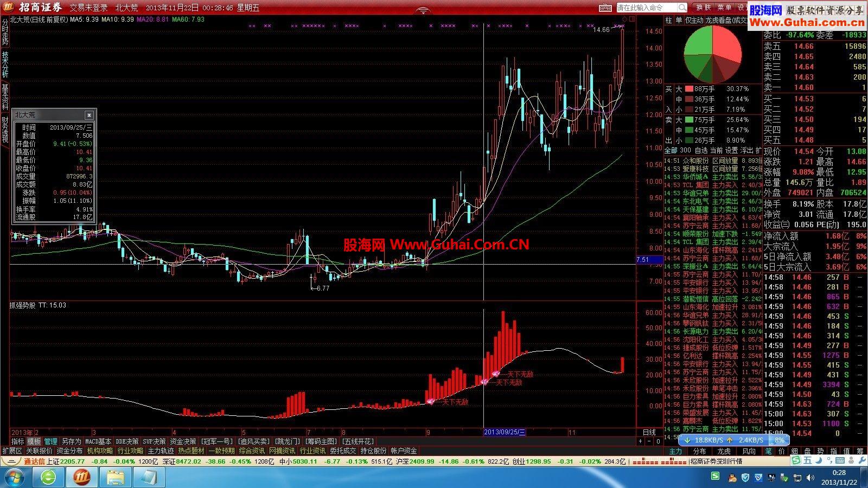Expand the top center pull-down handle
The width and height of the screenshot is (868, 488).
424,11
